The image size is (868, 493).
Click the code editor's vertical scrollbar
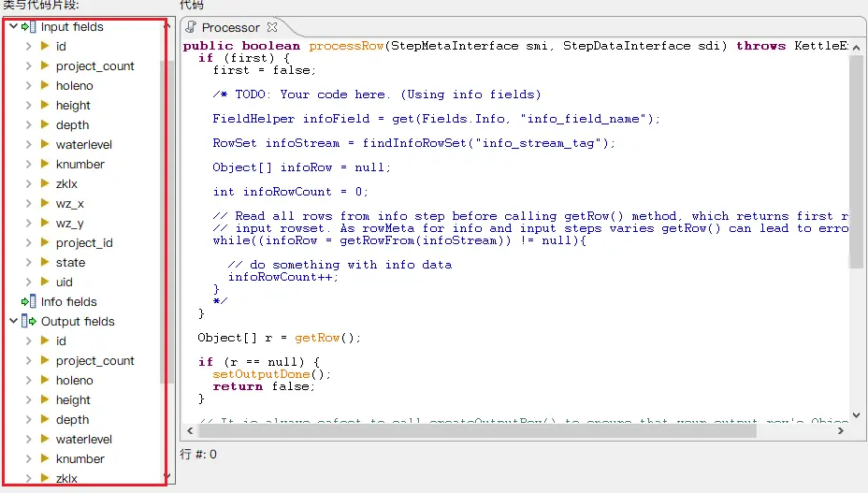point(857,168)
